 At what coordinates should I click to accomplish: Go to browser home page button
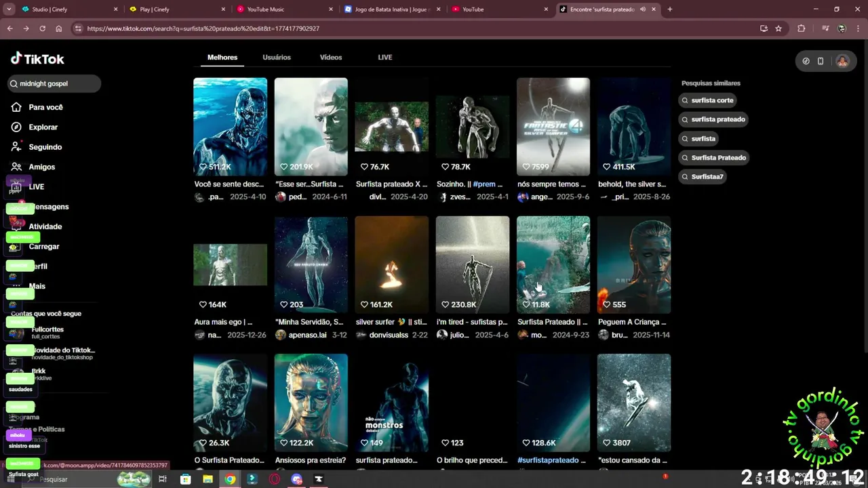pyautogui.click(x=58, y=28)
